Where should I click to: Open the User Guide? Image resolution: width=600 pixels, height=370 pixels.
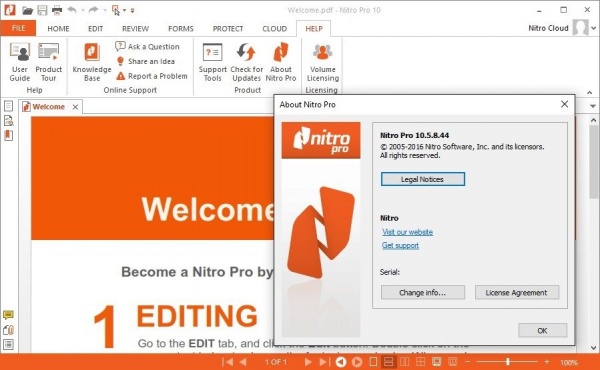point(20,62)
